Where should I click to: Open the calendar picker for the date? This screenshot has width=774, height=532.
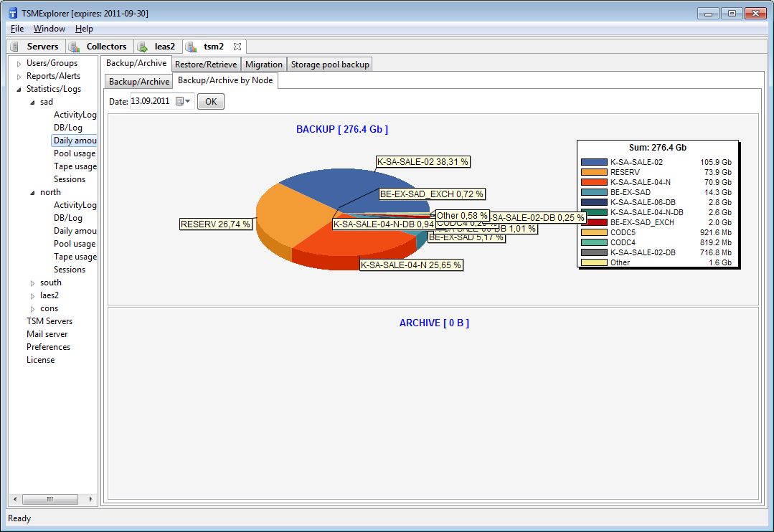coord(183,101)
